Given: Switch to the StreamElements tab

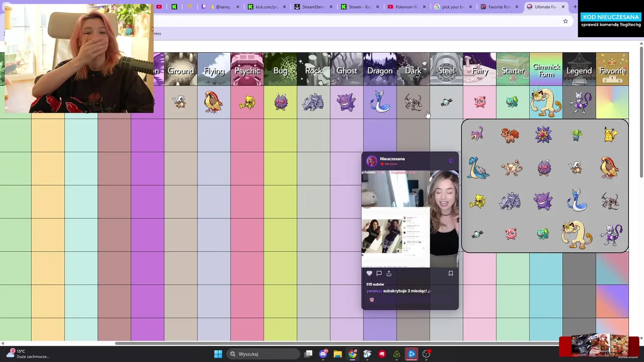Looking at the screenshot, I should [x=313, y=7].
